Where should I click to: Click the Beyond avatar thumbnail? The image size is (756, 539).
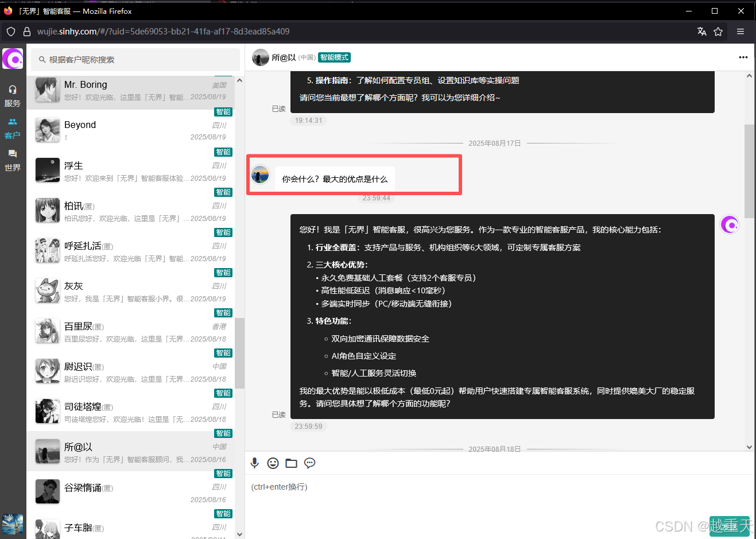click(48, 130)
